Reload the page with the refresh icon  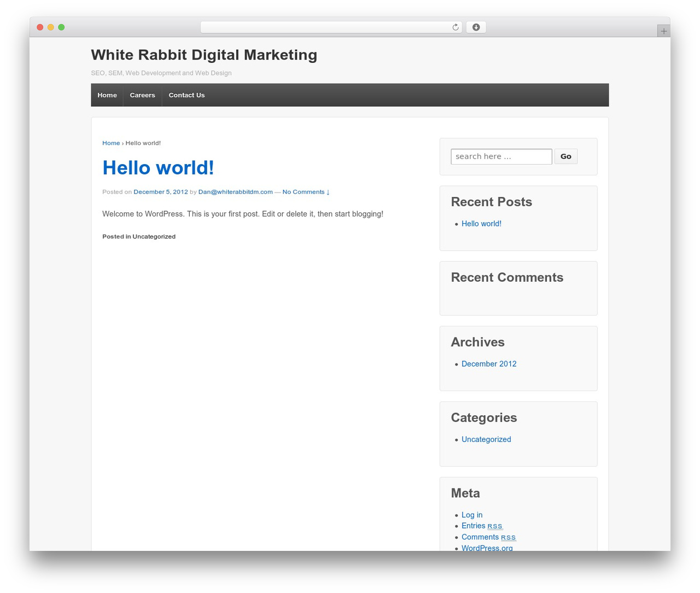click(455, 27)
